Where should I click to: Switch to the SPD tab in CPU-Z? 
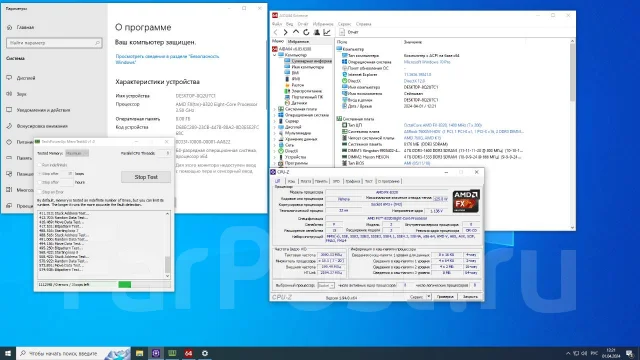coord(336,181)
